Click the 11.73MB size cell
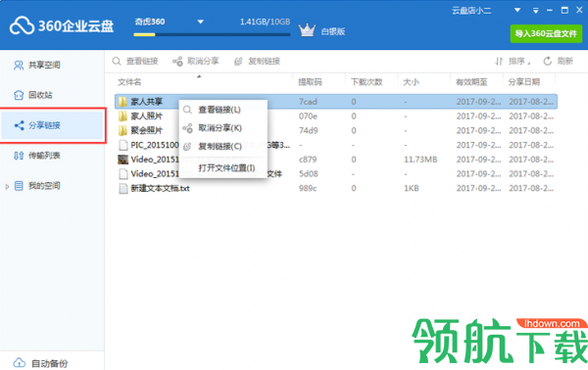Screen dimensions: 588x370 click(420, 160)
